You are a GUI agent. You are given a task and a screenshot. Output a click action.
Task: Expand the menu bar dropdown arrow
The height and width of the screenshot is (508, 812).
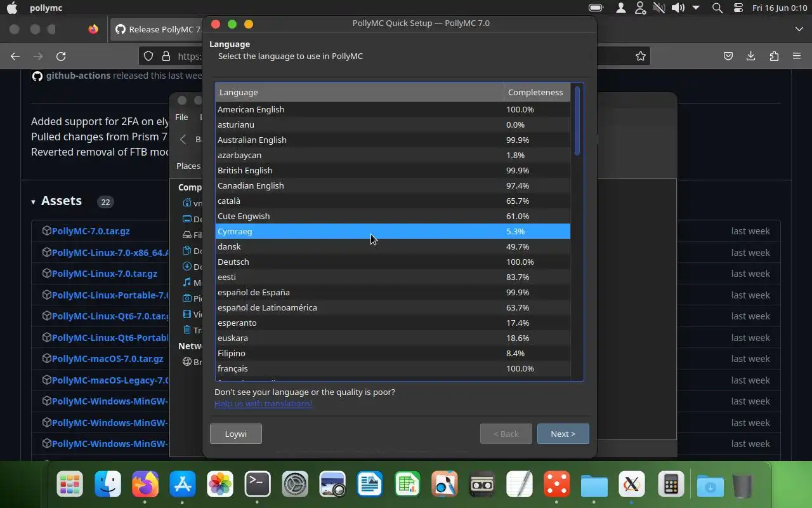pyautogui.click(x=696, y=8)
